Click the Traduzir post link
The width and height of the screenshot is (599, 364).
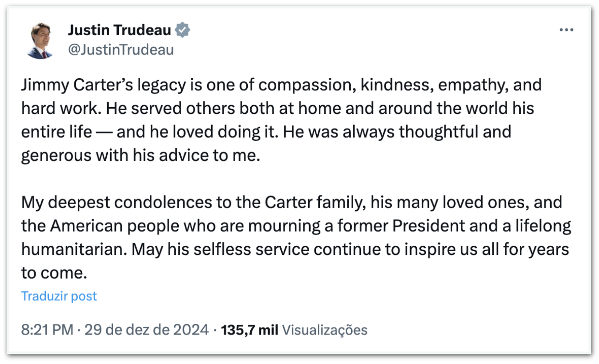[59, 296]
